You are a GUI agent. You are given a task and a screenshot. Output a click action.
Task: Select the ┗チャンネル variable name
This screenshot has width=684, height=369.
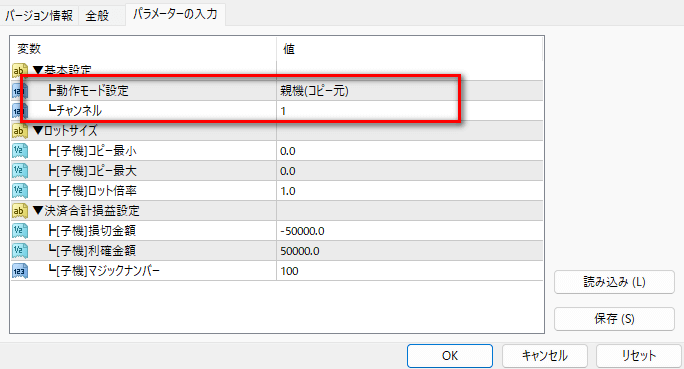75,111
